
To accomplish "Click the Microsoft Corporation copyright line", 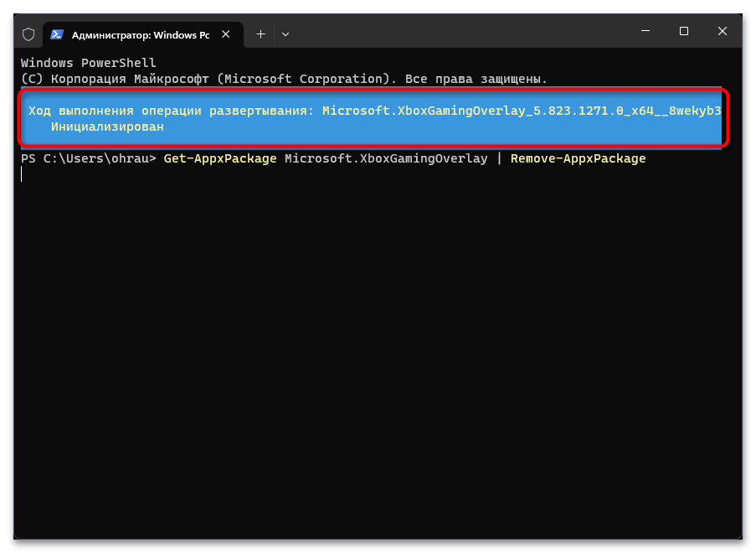I will coord(284,79).
